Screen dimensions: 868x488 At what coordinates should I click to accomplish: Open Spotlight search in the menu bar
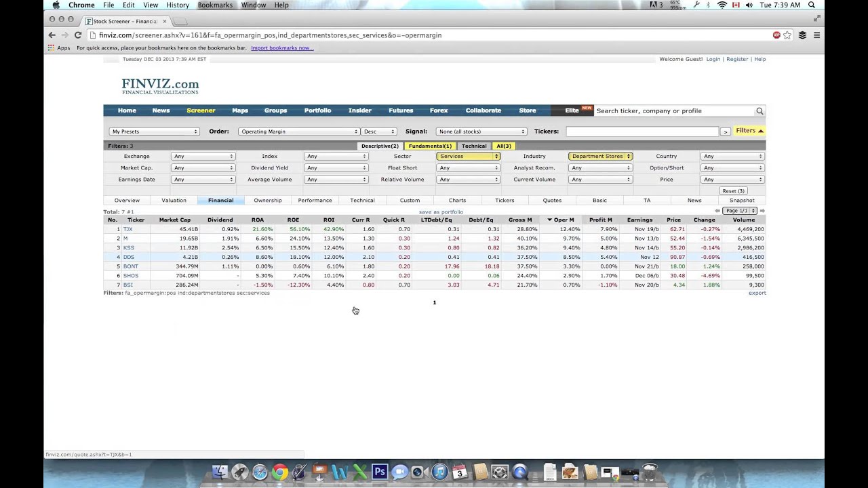coord(812,5)
